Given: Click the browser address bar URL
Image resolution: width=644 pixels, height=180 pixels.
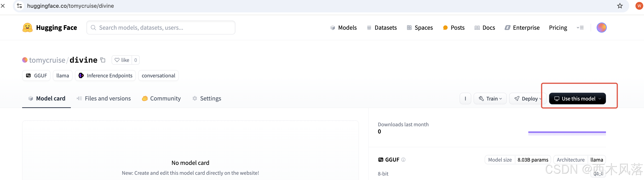Looking at the screenshot, I should [x=70, y=6].
